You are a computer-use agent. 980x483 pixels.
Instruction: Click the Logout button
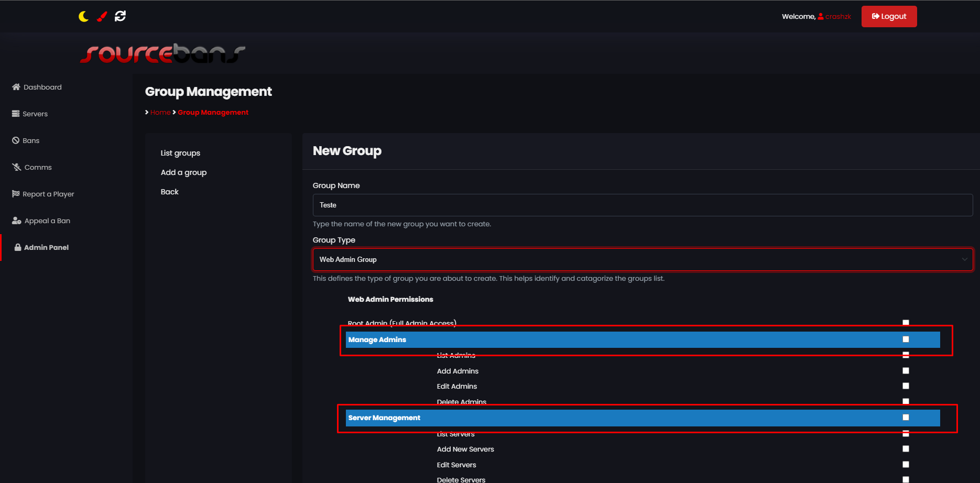coord(889,16)
